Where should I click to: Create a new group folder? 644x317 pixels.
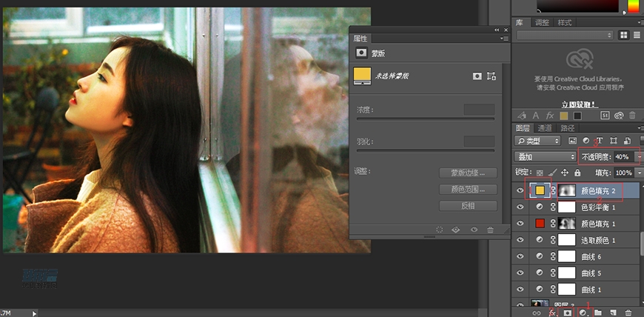click(x=598, y=313)
